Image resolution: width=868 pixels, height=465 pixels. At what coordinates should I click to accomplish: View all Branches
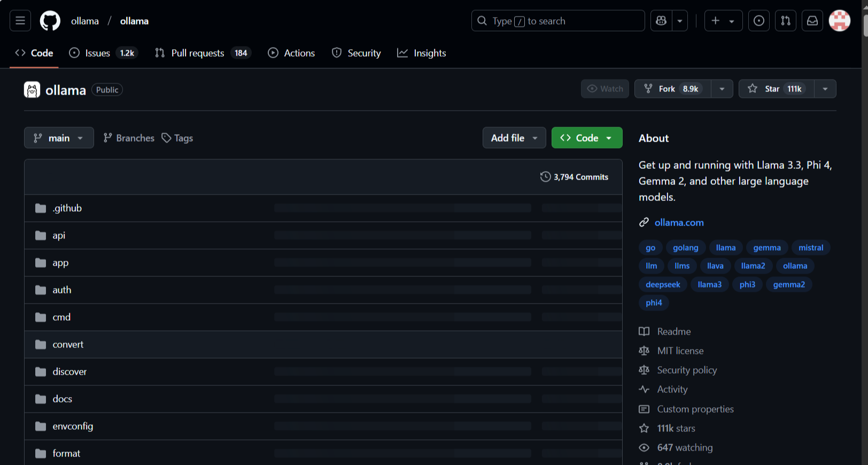click(129, 138)
